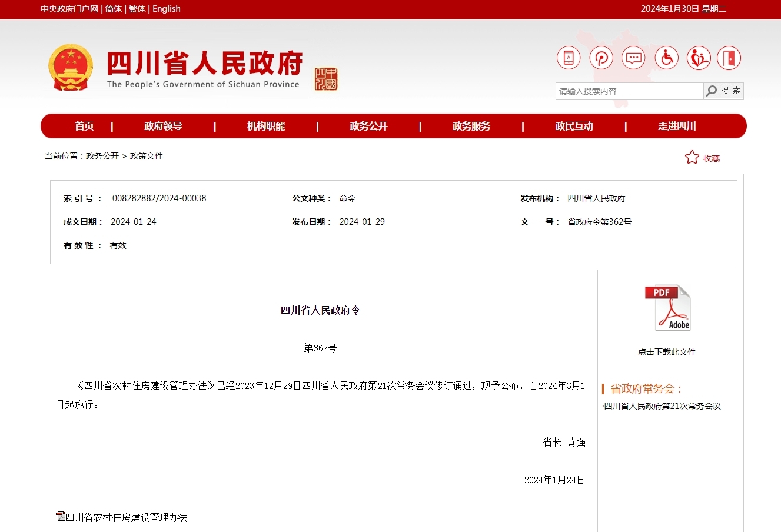Click the heart-with-people care icon
The width and height of the screenshot is (781, 532).
pos(699,58)
